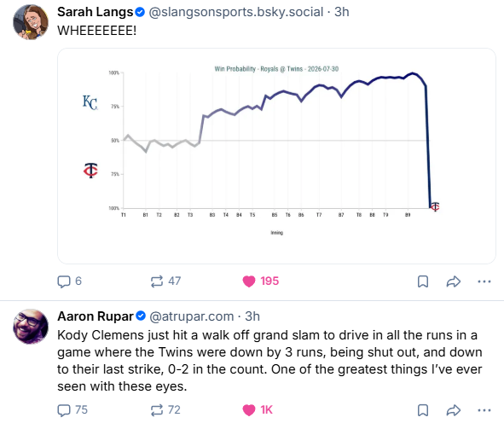This screenshot has width=504, height=429.
Task: Reply to Aaron Rupar's post
Action: click(72, 410)
